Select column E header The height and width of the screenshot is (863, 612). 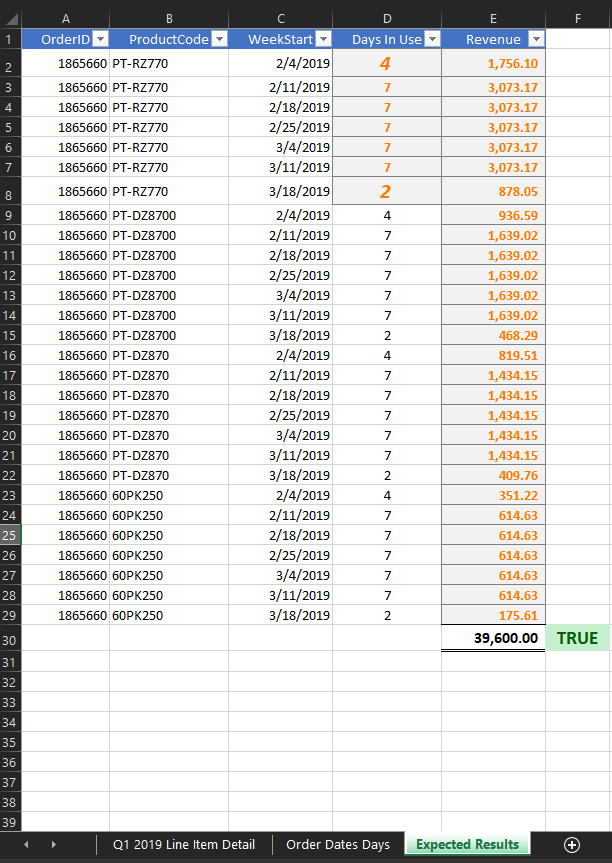(x=493, y=19)
